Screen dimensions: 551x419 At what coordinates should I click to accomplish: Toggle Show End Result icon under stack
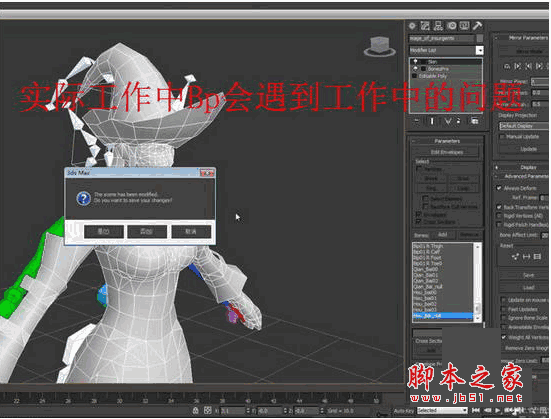[x=432, y=121]
